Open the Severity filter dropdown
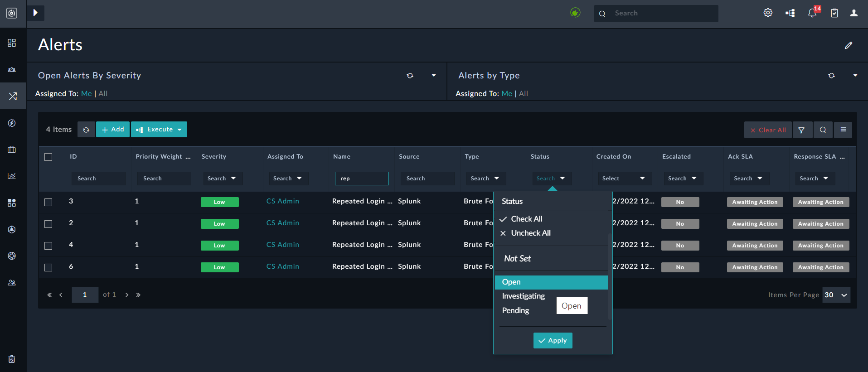868x372 pixels. click(222, 179)
